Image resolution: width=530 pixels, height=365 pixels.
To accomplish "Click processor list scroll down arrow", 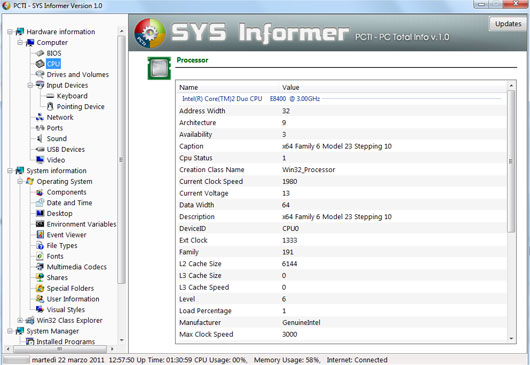I will pyautogui.click(x=511, y=338).
